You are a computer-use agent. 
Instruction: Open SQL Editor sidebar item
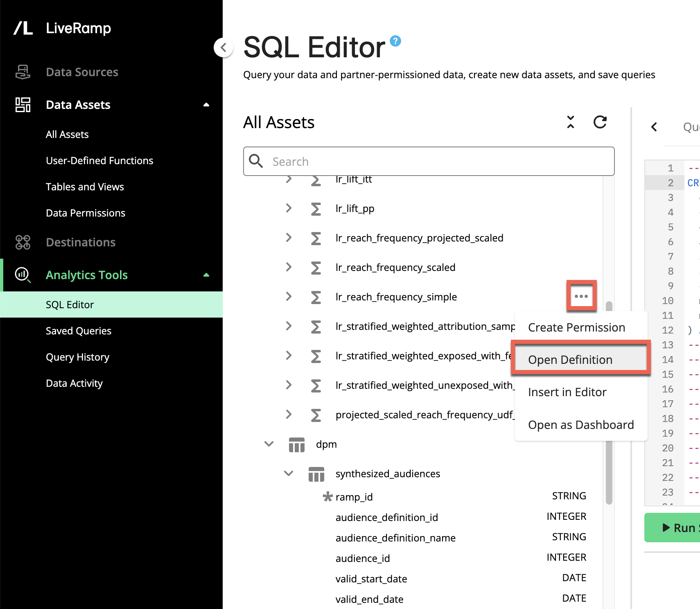point(111,304)
